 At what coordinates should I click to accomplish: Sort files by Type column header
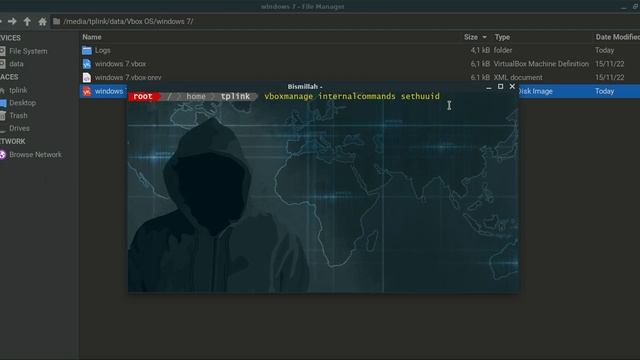coord(502,37)
